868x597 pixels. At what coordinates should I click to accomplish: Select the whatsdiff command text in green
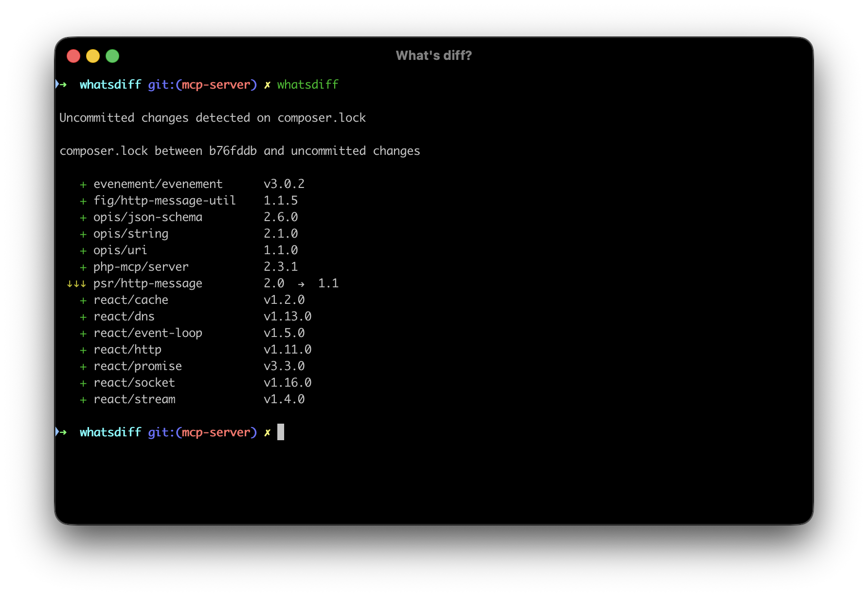point(307,84)
